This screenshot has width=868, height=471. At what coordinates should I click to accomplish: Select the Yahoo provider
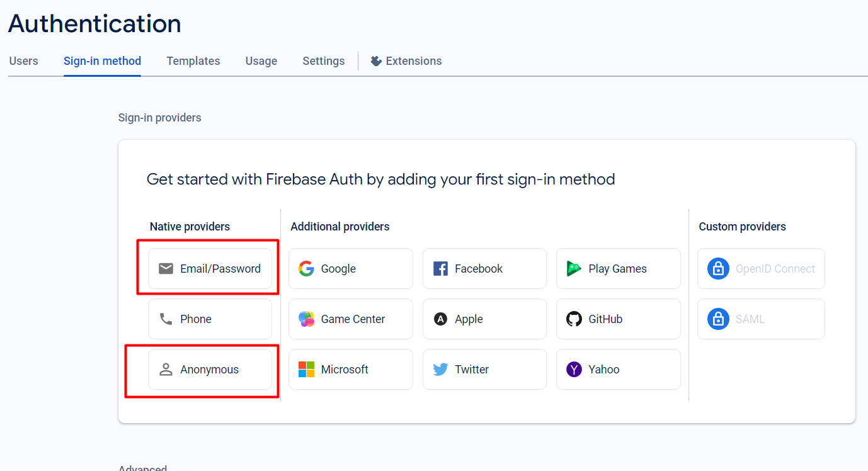pyautogui.click(x=619, y=370)
